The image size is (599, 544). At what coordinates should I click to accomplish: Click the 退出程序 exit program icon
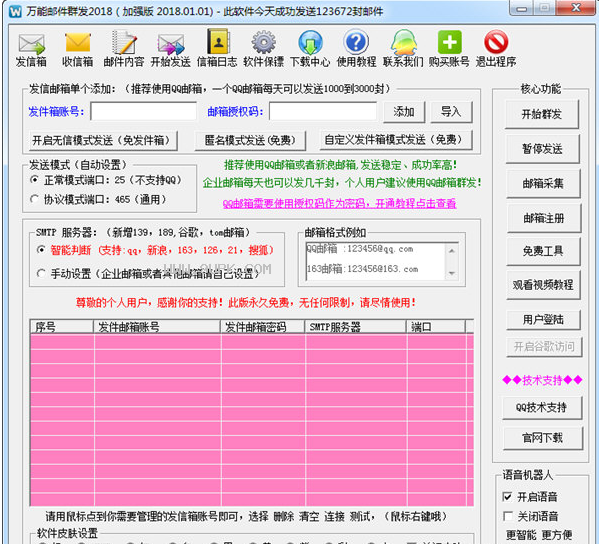click(x=496, y=48)
